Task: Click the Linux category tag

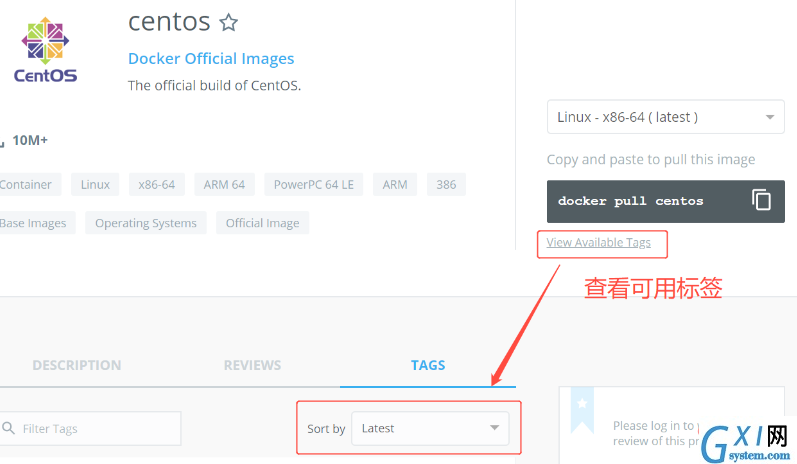Action: click(x=95, y=184)
